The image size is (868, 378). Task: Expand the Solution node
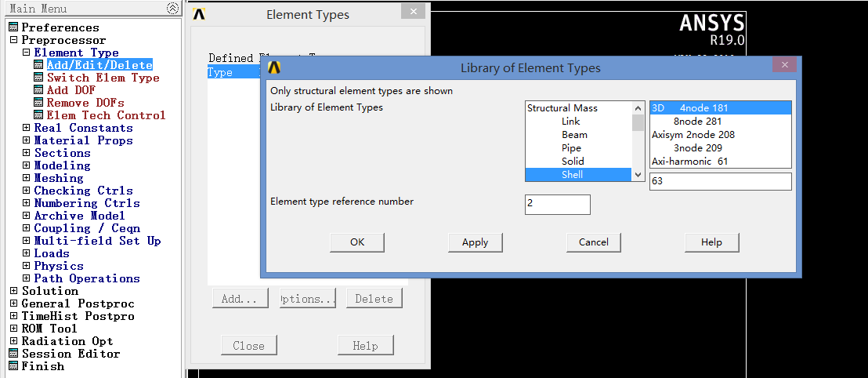point(14,291)
